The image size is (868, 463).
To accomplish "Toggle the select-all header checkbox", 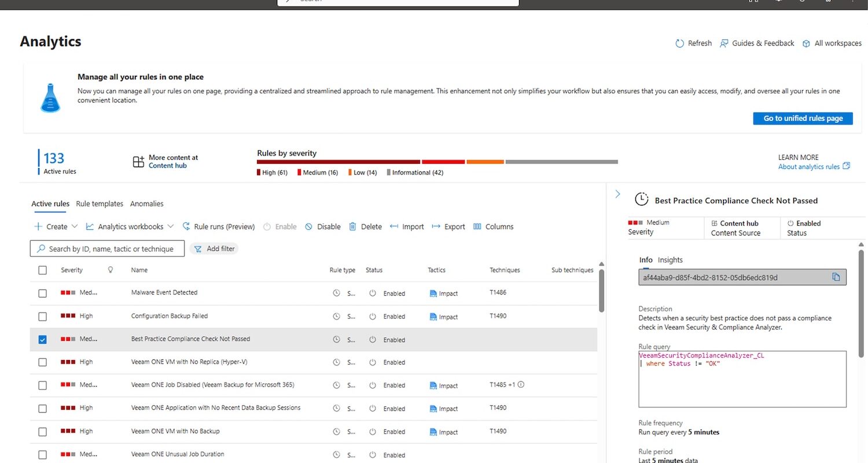I will (x=42, y=270).
